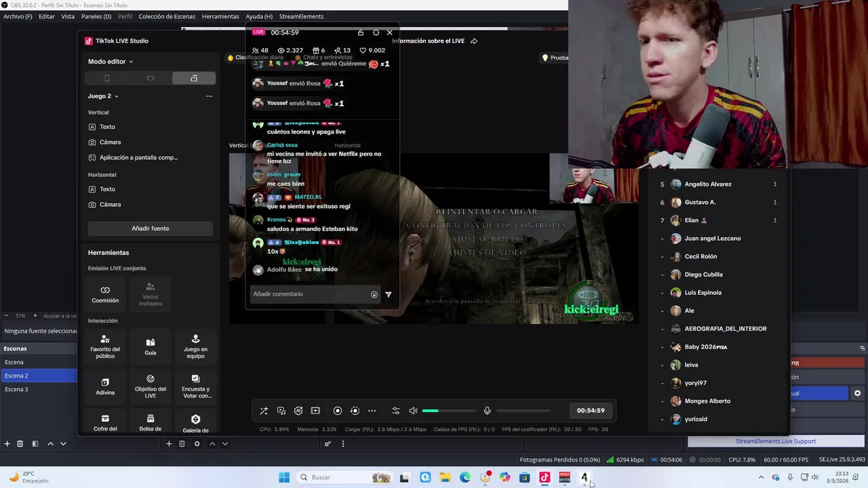
Task: Open the Editar menu in OBS
Action: (47, 16)
